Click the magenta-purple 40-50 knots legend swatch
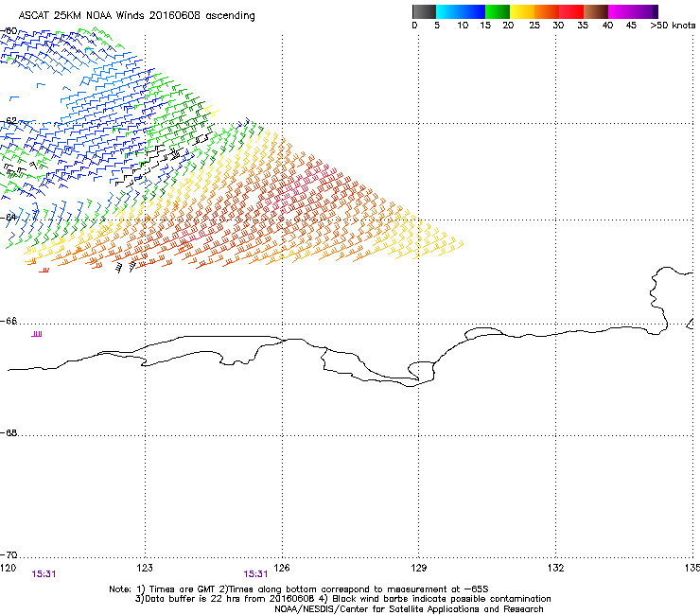 (633, 11)
